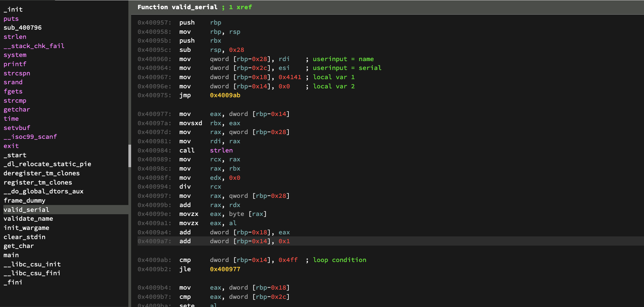Select init_wargame in the function list
This screenshot has height=307, width=644.
pos(26,228)
